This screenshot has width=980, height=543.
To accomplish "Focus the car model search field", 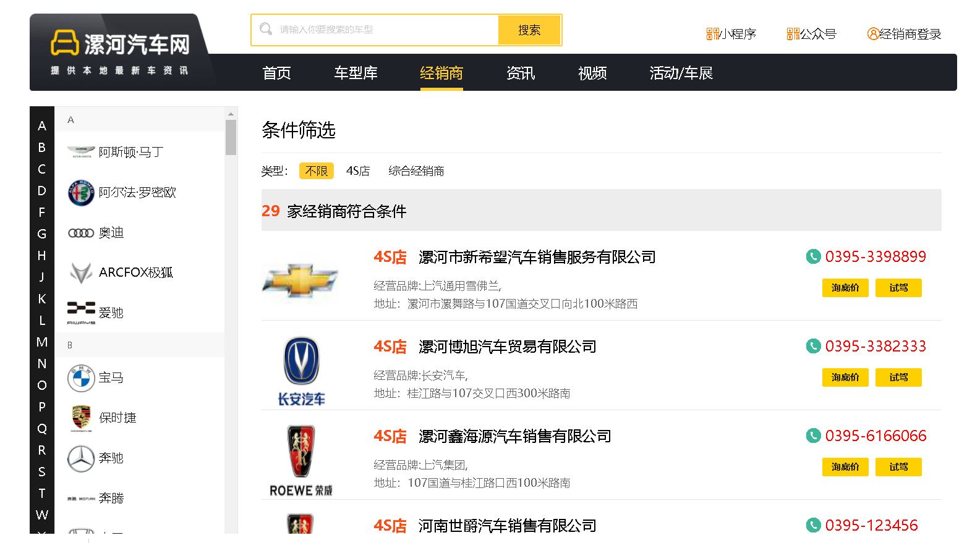I will [375, 30].
